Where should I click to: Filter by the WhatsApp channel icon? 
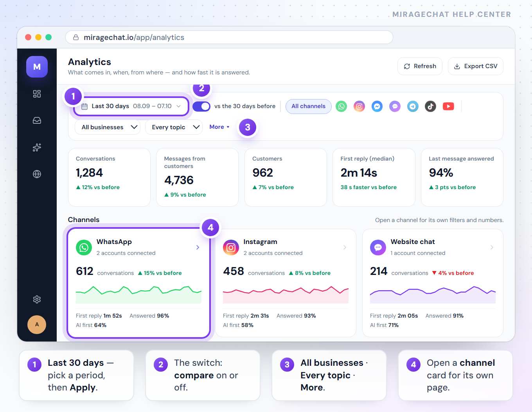click(x=341, y=106)
